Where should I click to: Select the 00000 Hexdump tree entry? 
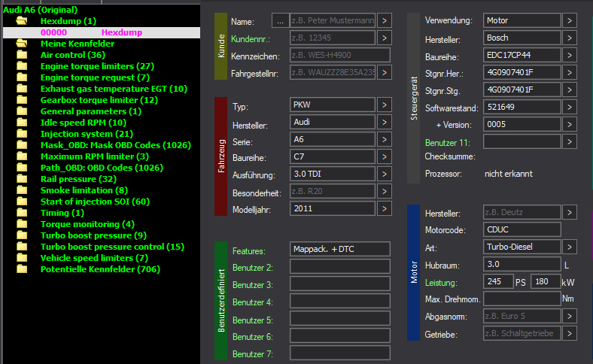102,32
